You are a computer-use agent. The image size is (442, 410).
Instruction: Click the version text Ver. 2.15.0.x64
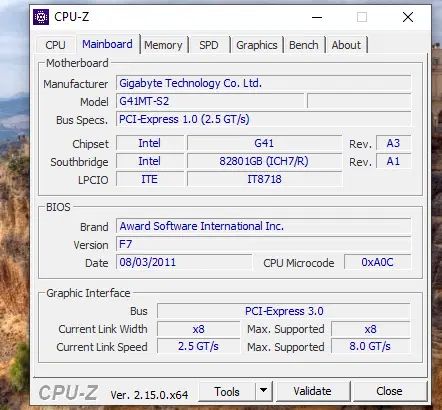pos(149,395)
